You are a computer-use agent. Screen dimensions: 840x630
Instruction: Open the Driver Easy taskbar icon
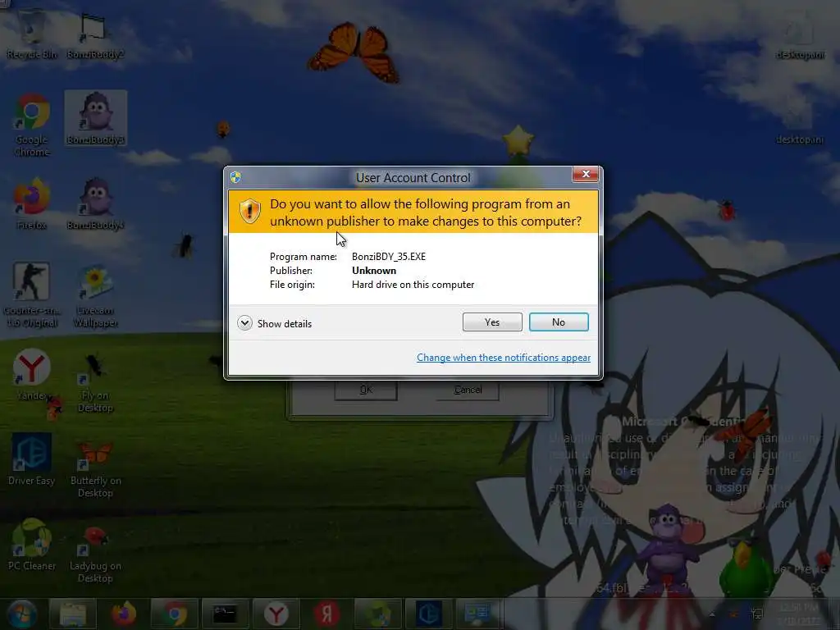tap(428, 614)
